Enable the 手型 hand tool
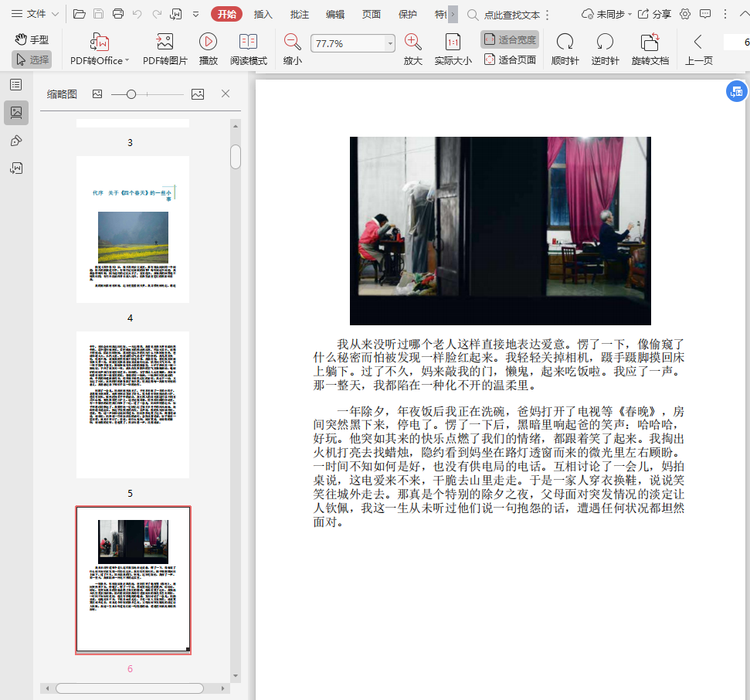Image resolution: width=750 pixels, height=700 pixels. click(32, 39)
